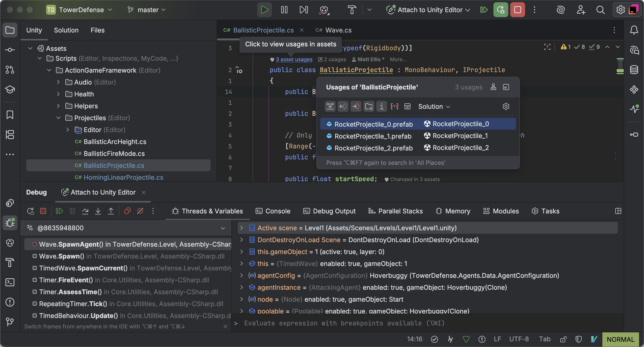
Task: Click the Step Over icon in the debug toolbar
Action: point(85,211)
